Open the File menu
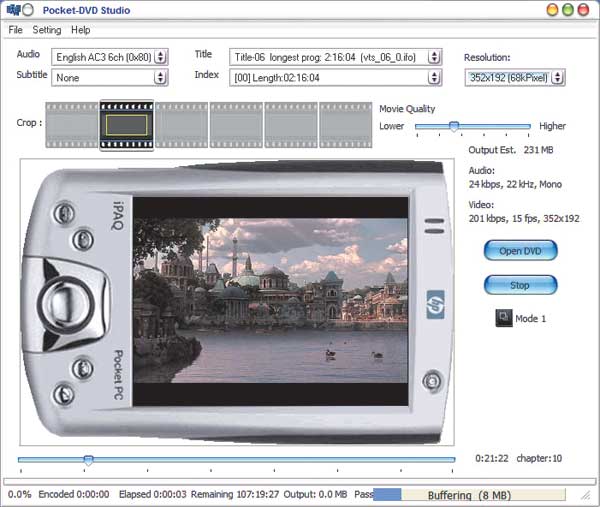 (15, 30)
